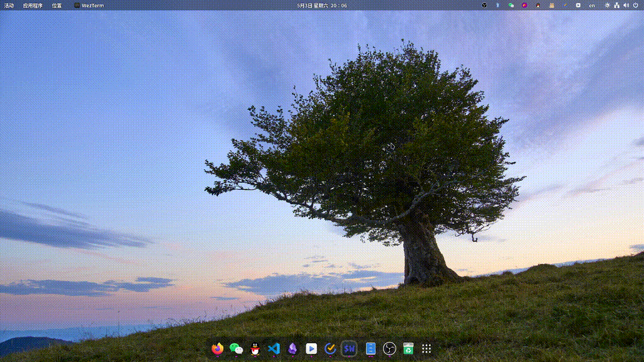
Task: Open the 活动 activities overview
Action: pyautogui.click(x=9, y=5)
